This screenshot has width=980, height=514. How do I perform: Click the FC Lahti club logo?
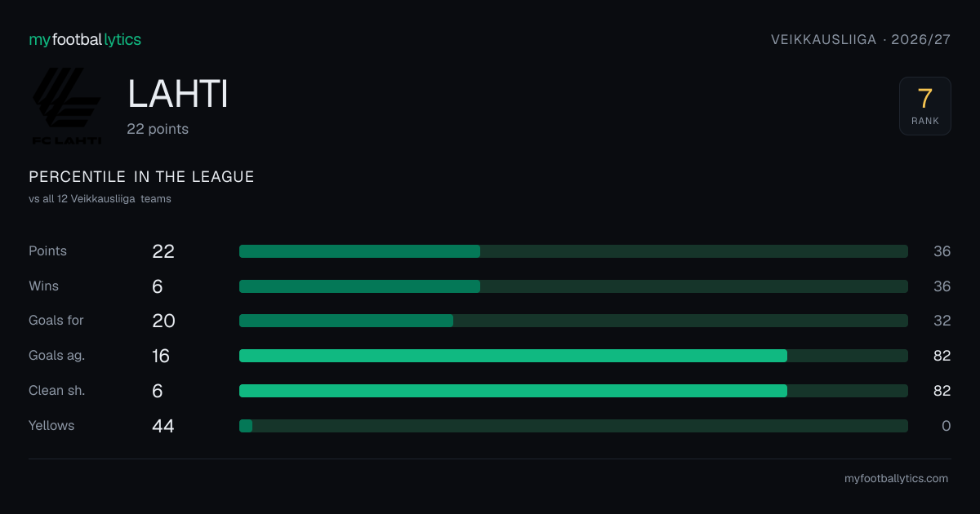67,106
